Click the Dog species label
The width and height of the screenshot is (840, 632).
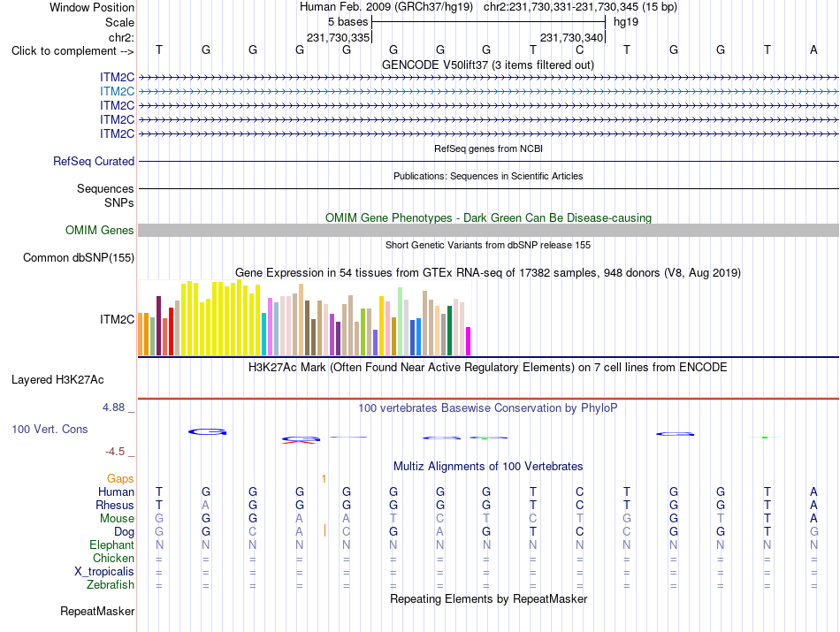125,532
